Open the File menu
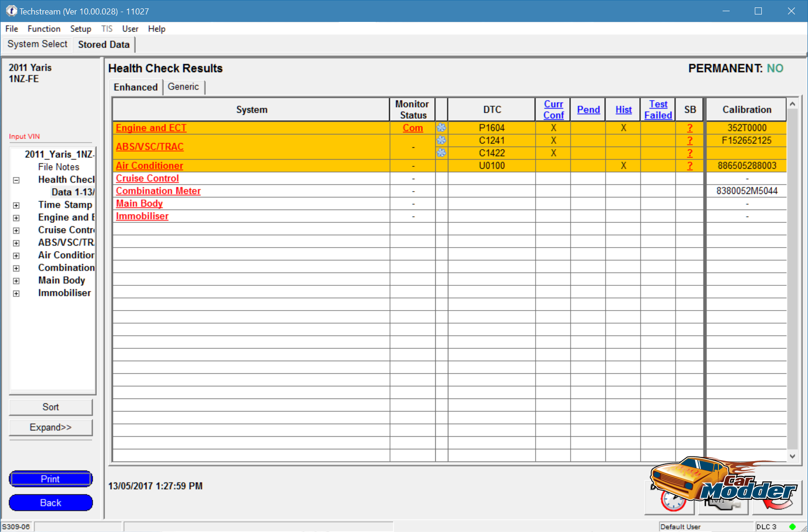This screenshot has height=532, width=808. point(12,29)
